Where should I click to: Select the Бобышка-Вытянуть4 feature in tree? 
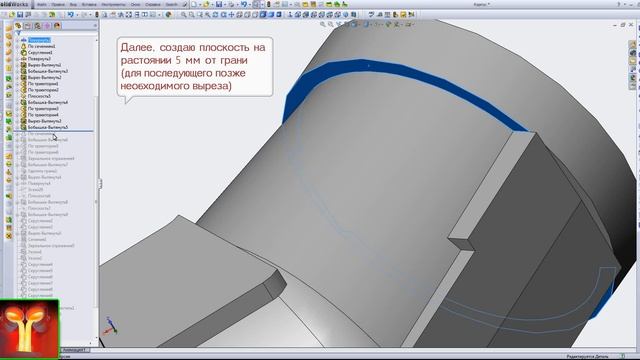(48, 102)
